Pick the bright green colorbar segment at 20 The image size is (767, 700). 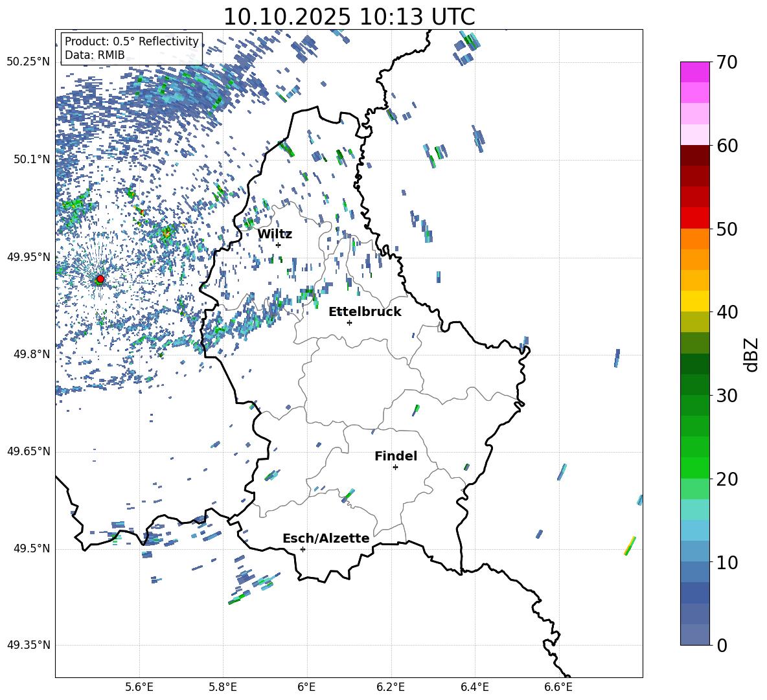click(695, 468)
